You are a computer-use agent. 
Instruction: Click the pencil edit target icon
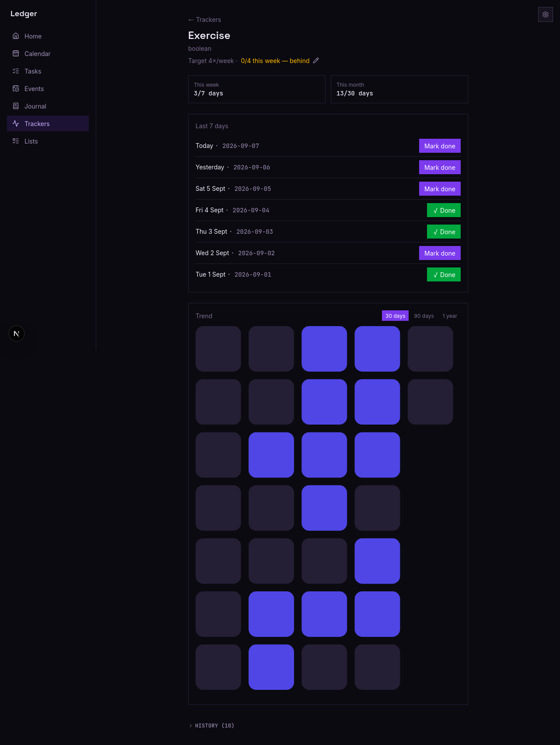click(316, 60)
